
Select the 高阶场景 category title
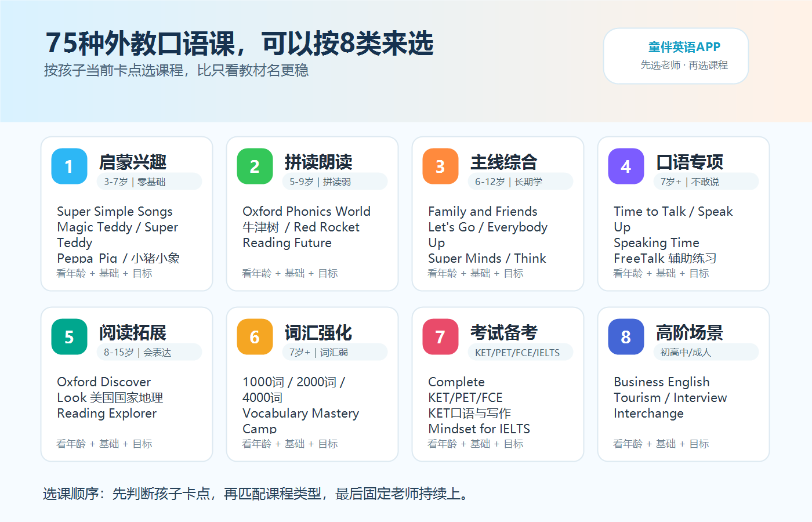click(x=690, y=332)
